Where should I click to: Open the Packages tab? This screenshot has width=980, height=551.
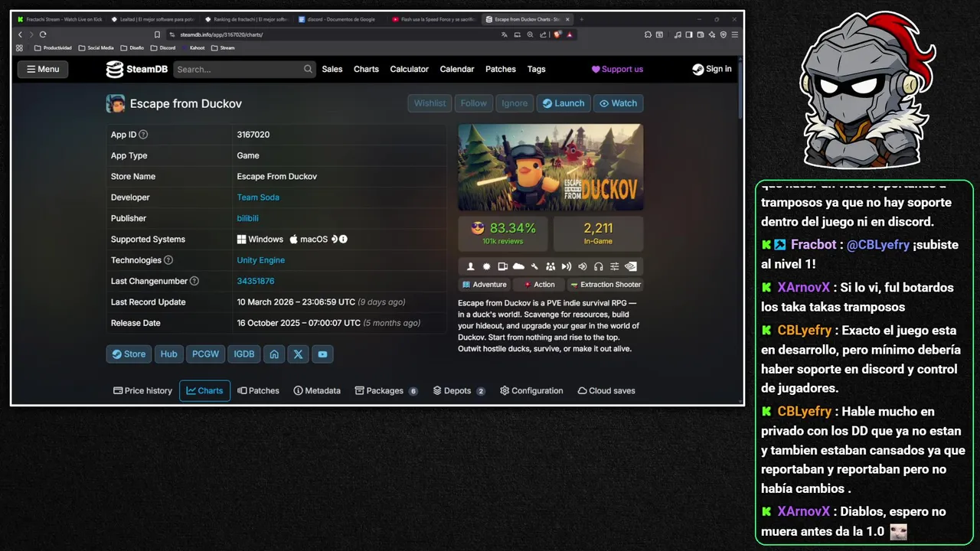[386, 390]
